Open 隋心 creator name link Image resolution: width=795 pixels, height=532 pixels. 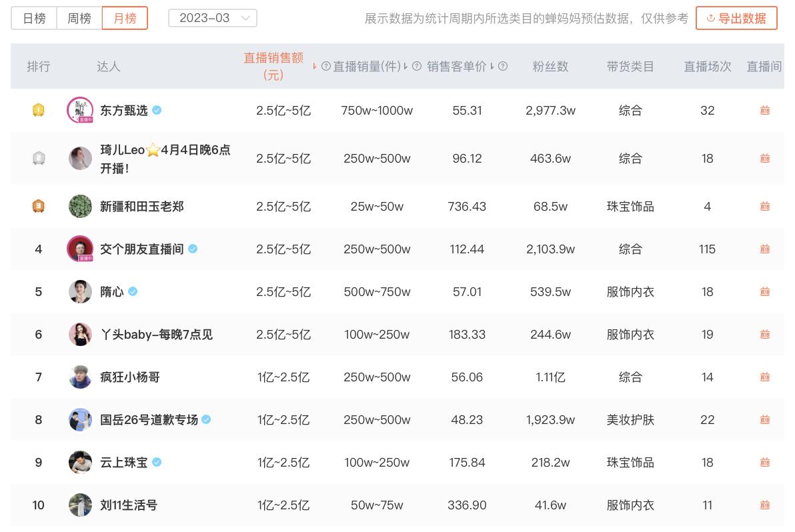(111, 292)
